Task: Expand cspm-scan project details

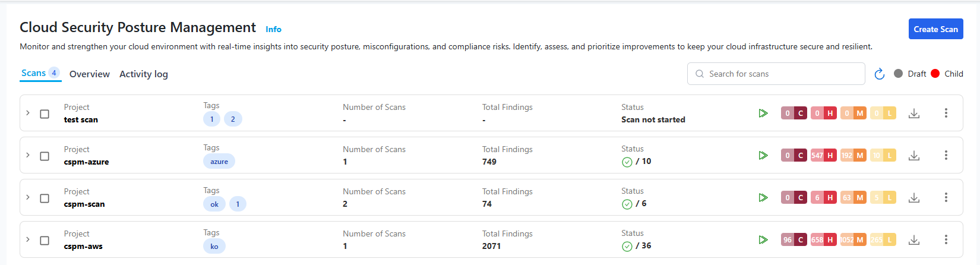Action: pyautogui.click(x=27, y=197)
